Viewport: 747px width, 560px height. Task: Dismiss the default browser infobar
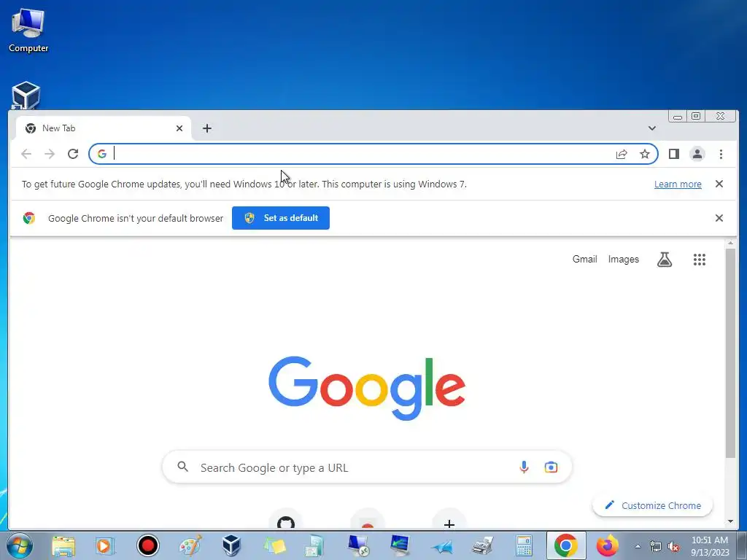pyautogui.click(x=719, y=218)
